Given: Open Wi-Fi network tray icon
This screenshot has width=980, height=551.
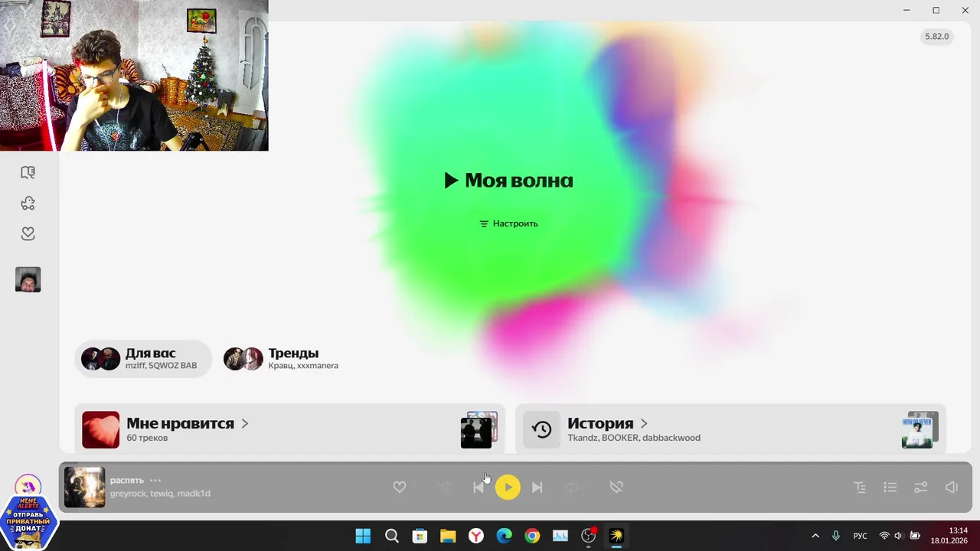Looking at the screenshot, I should [x=884, y=536].
